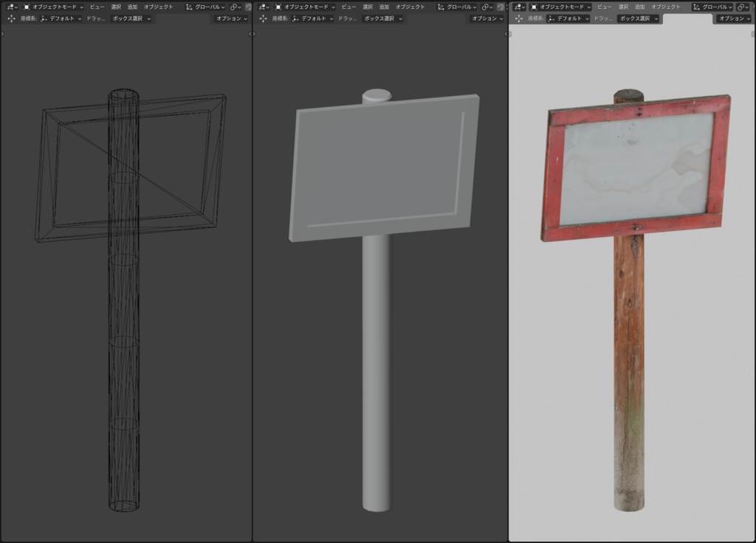This screenshot has width=756, height=543.
Task: Open editor type menu in wireframe viewport
Action: [x=11, y=7]
